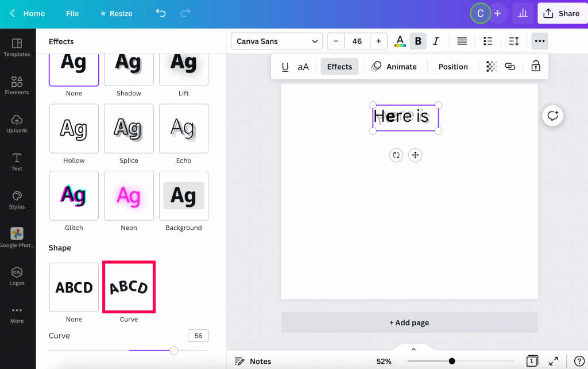Toggle italic formatting on the text
The height and width of the screenshot is (369, 588).
click(436, 41)
